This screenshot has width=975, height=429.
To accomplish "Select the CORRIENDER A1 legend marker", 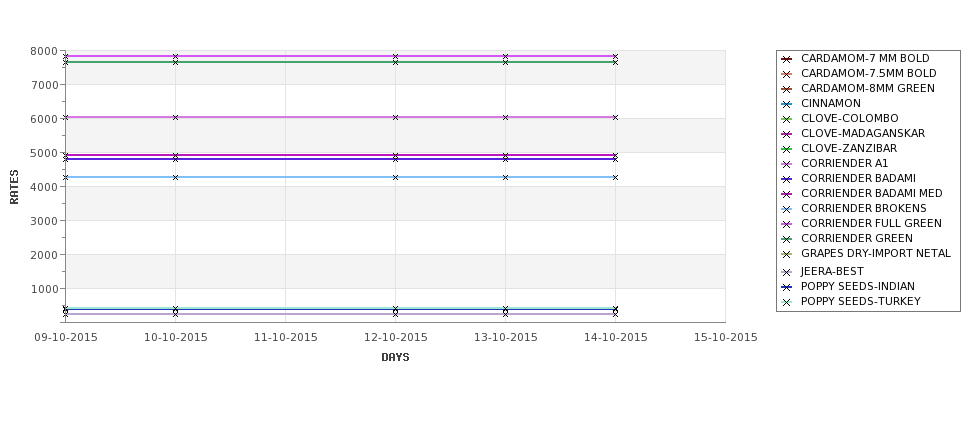I will 786,164.
